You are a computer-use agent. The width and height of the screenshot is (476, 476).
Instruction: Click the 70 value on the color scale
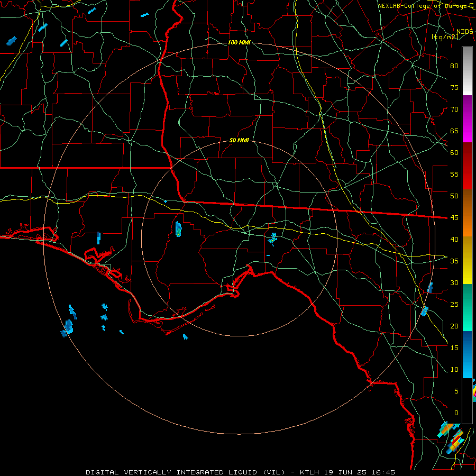454,109
